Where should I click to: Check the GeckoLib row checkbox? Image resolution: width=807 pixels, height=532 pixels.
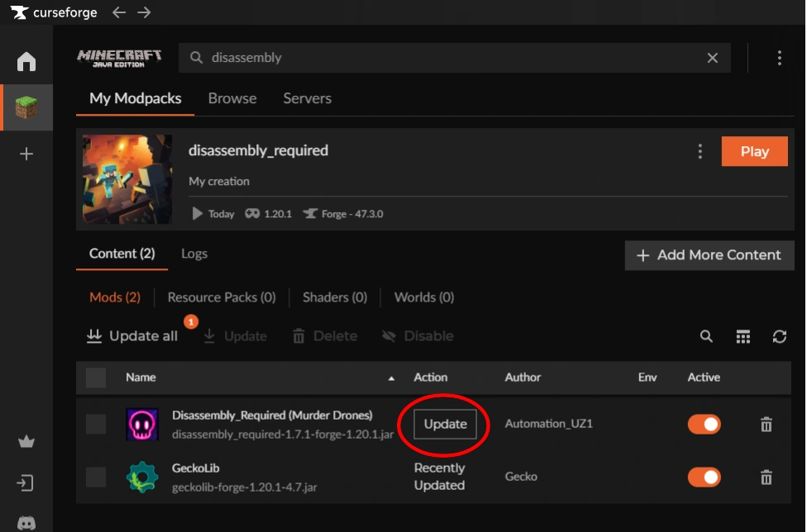tap(96, 477)
